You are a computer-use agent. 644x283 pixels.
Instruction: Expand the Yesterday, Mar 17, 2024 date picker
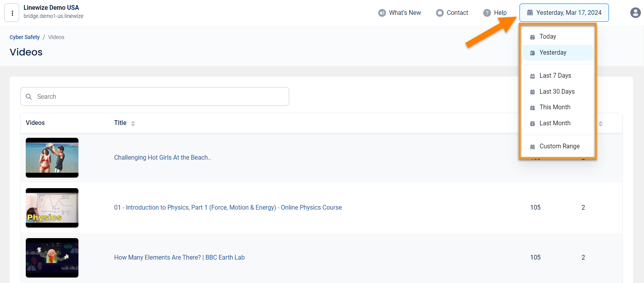tap(564, 13)
